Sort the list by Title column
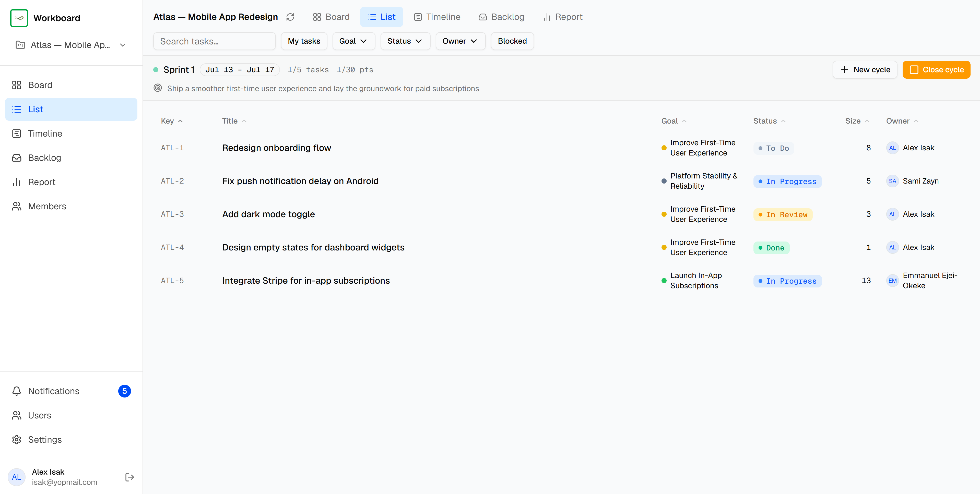The image size is (980, 494). (x=234, y=121)
